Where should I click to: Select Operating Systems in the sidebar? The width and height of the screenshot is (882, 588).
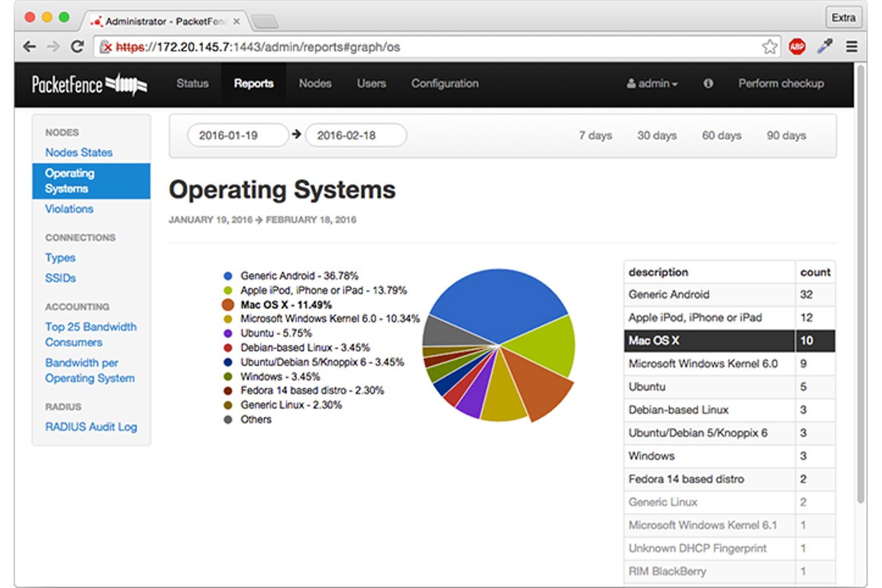[92, 181]
